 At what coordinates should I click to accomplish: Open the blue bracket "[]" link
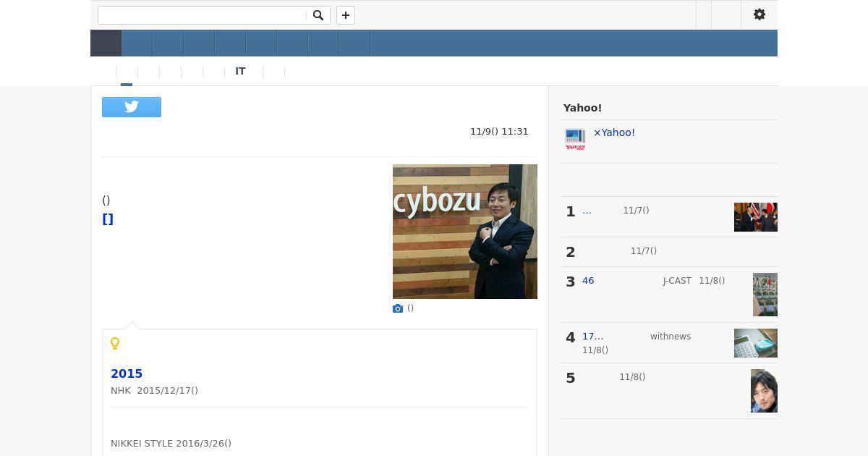(108, 219)
